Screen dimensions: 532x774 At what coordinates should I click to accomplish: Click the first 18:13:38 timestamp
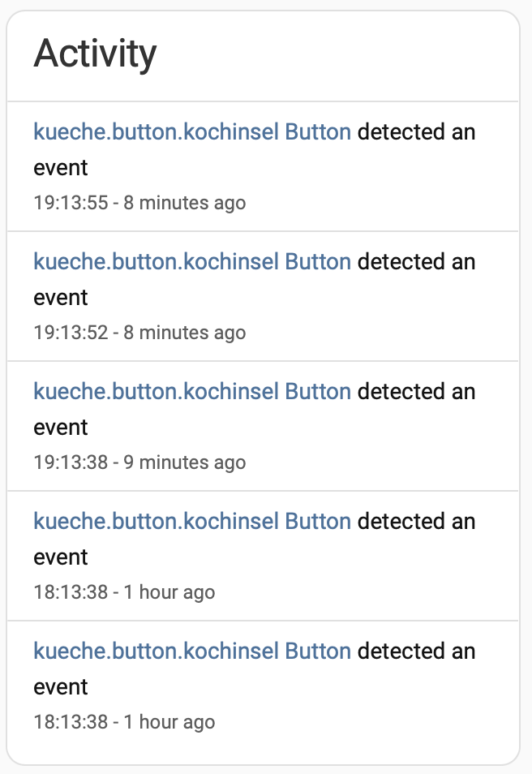coord(71,592)
